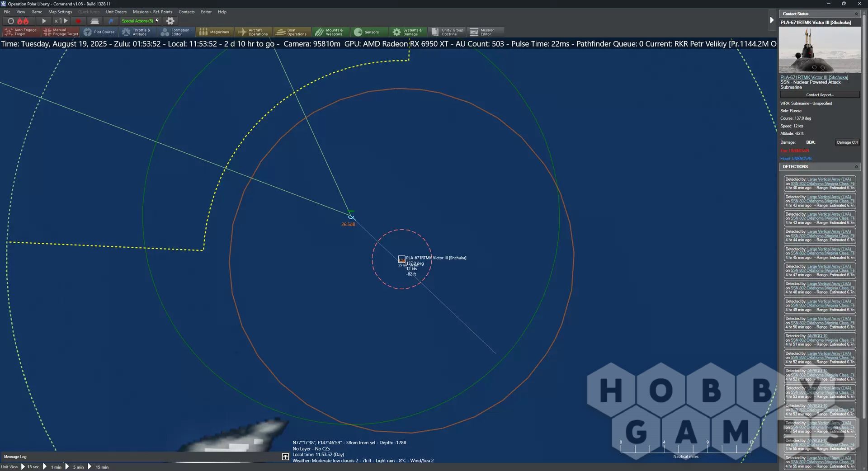Select the Victor III contact on map

tap(401, 259)
